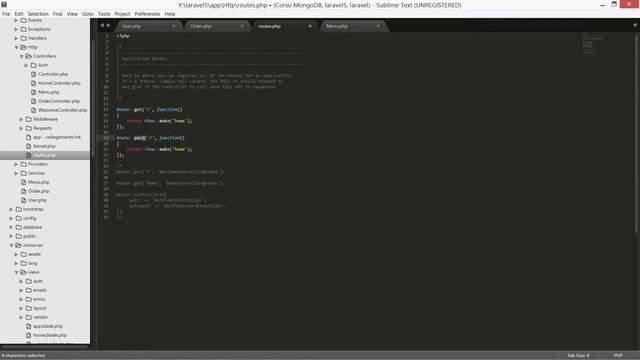Open Menu.php under Controllers in sidebar
This screenshot has width=640, height=360.
point(49,92)
